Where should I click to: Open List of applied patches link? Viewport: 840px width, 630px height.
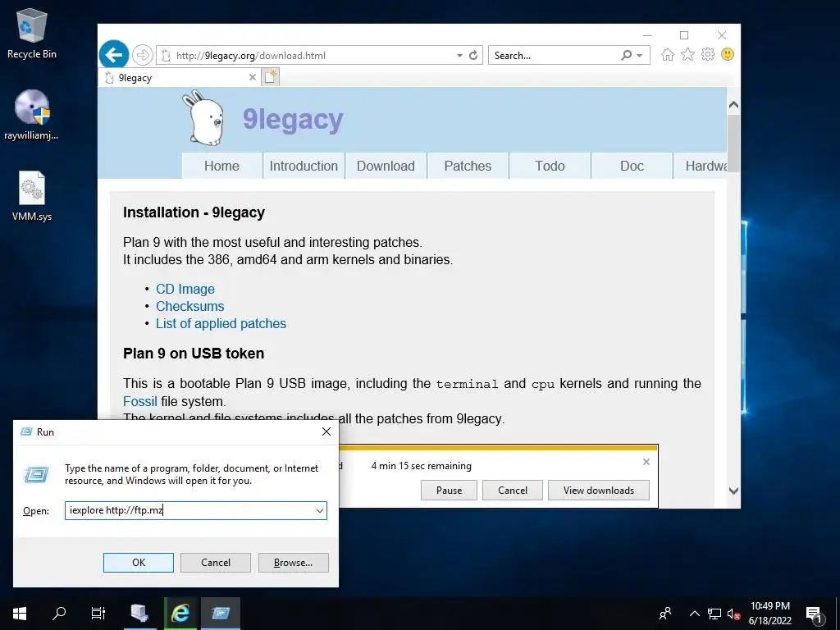click(x=221, y=323)
